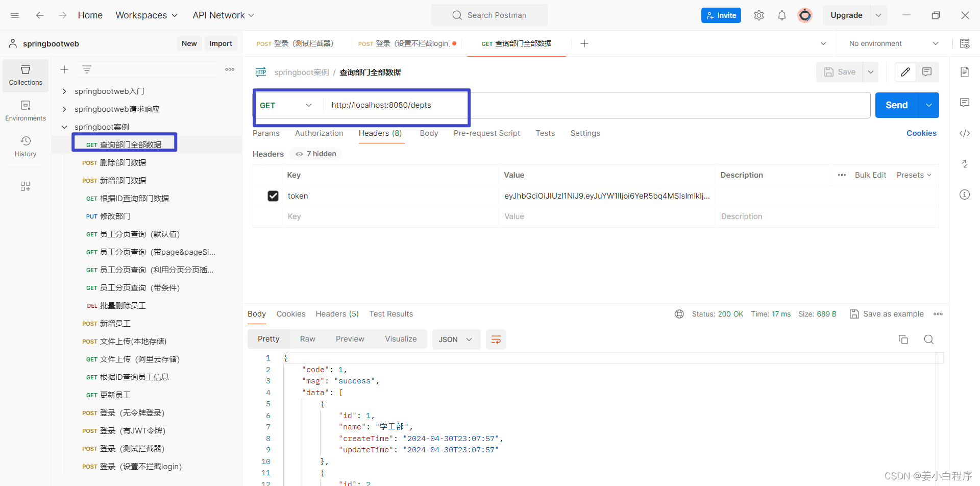Open the Documentation pane on the right
Viewport: 980px width, 486px height.
(x=964, y=72)
